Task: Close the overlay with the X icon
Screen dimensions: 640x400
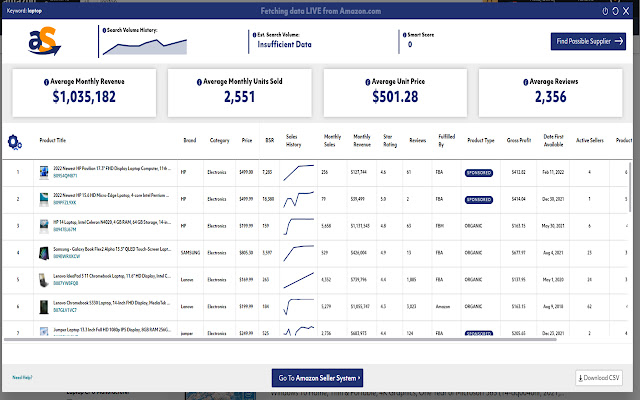Action: [626, 11]
